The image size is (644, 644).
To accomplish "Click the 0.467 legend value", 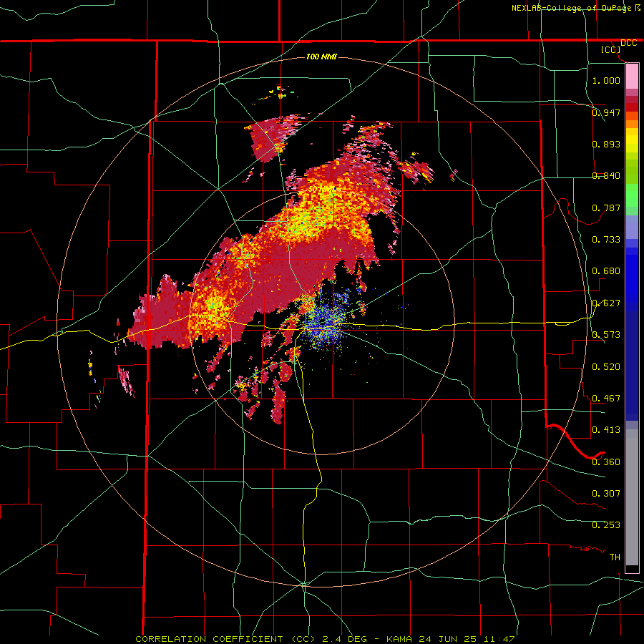I will pyautogui.click(x=606, y=399).
